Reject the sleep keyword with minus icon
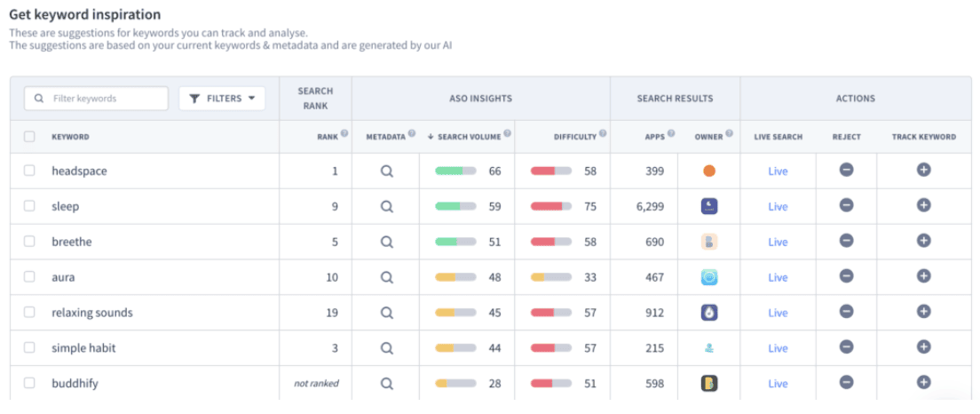 (846, 205)
